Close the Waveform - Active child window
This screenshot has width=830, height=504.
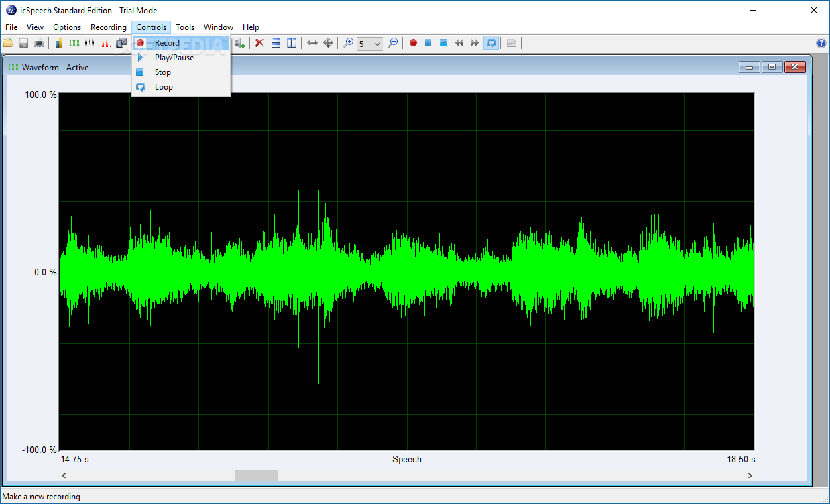tap(794, 67)
